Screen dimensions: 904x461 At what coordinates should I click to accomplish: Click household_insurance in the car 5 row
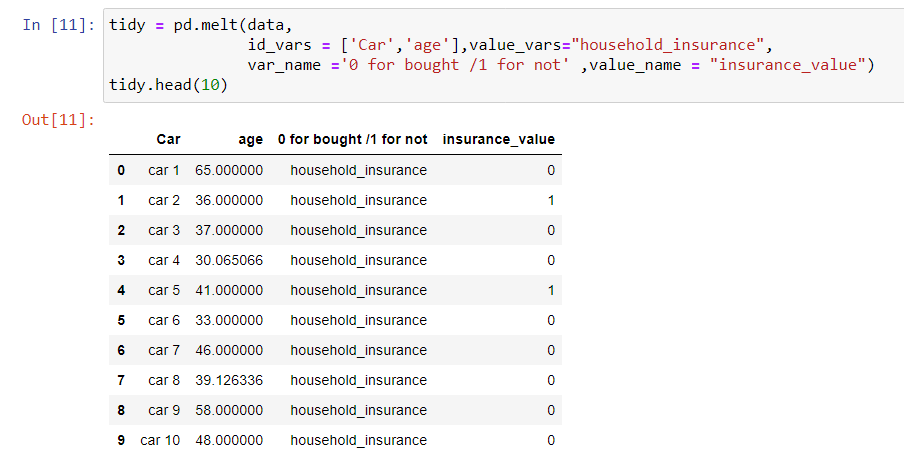coord(359,290)
